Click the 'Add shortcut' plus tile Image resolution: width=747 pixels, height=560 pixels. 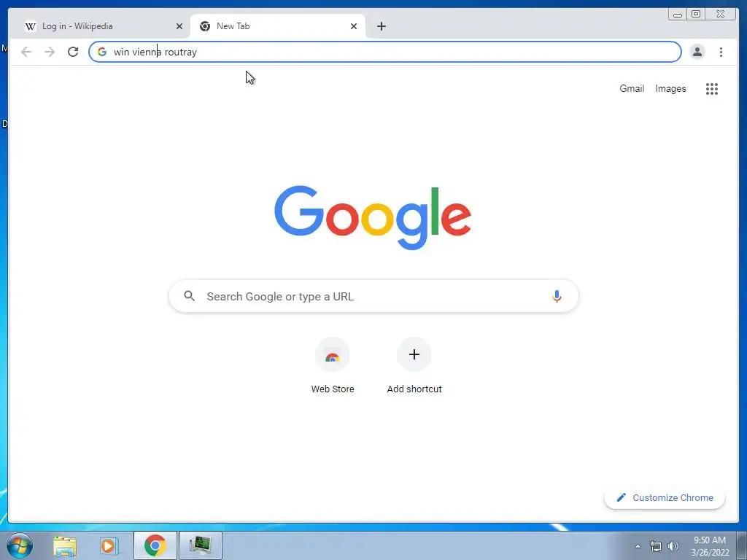[x=414, y=354]
